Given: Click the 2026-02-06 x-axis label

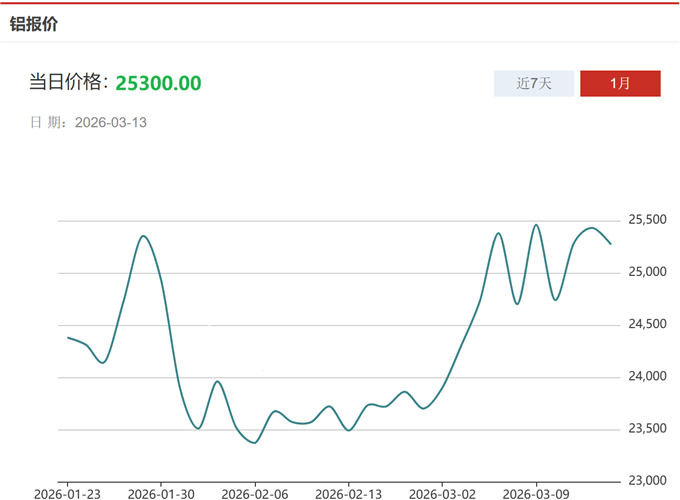Looking at the screenshot, I should point(255,493).
